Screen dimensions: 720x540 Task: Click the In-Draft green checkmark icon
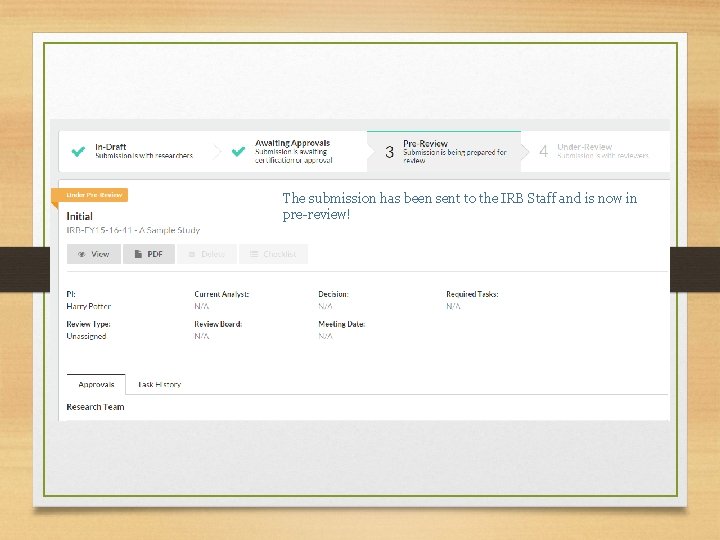(79, 152)
